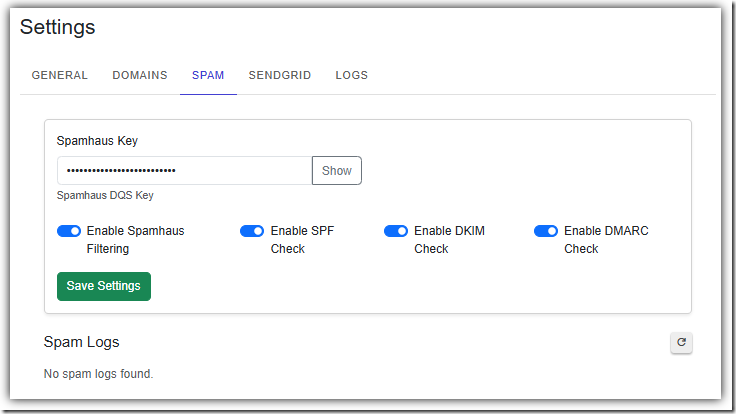Click the 'Enable DKIM Check' label text
Screen dimensions: 736x414
[449, 240]
